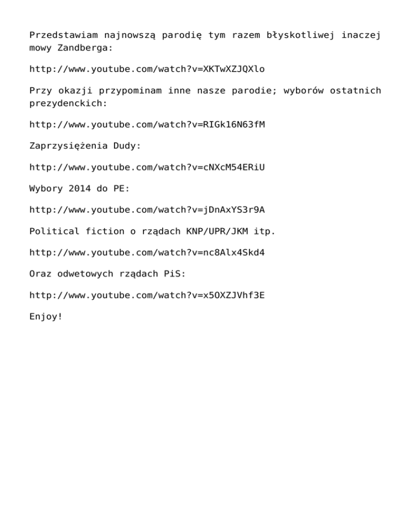Click the word 'Enjoy!' at the end

point(46,316)
